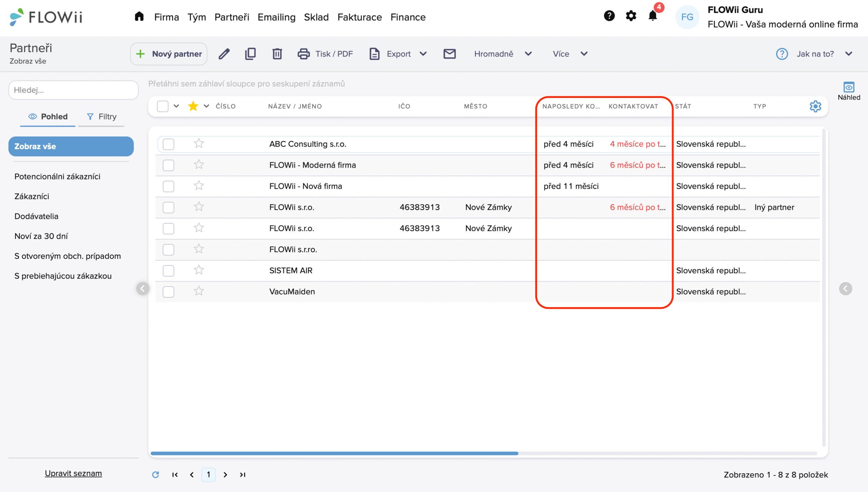Click the pencil edit icon in toolbar
Screen dimensions: 868x492
(x=224, y=54)
